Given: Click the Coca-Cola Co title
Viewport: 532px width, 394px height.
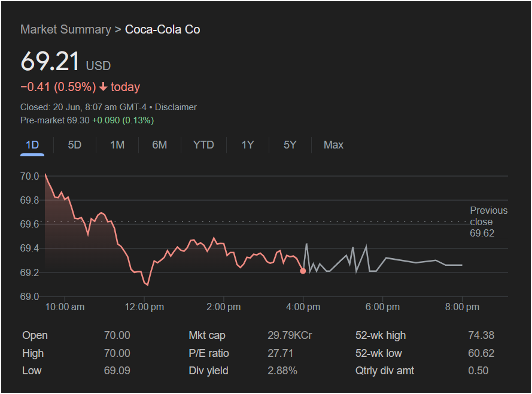Looking at the screenshot, I should pos(163,29).
